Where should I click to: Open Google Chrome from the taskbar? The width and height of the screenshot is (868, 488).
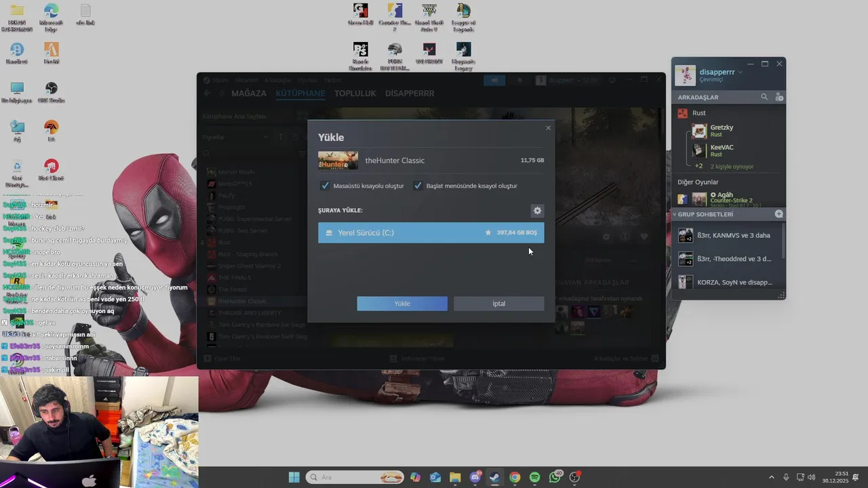tap(515, 477)
